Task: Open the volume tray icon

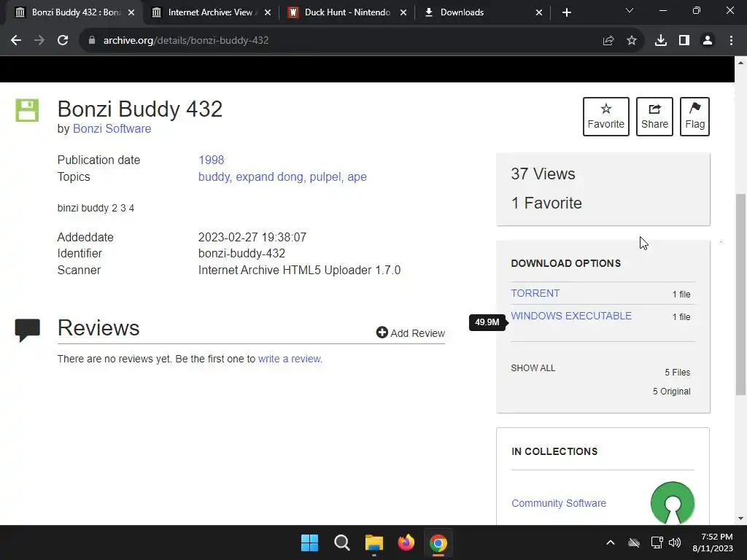Action: 675,542
